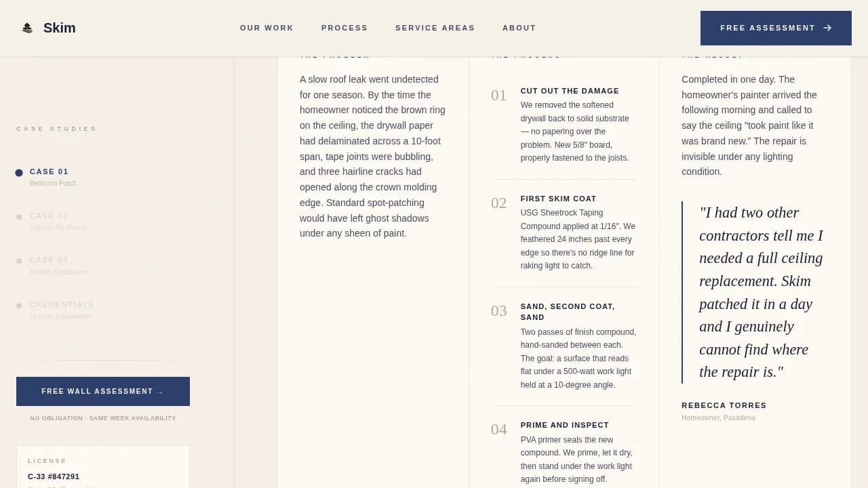Click the First Skim Coat step heading
Screen dimensions: 868x488
pyautogui.click(x=558, y=199)
